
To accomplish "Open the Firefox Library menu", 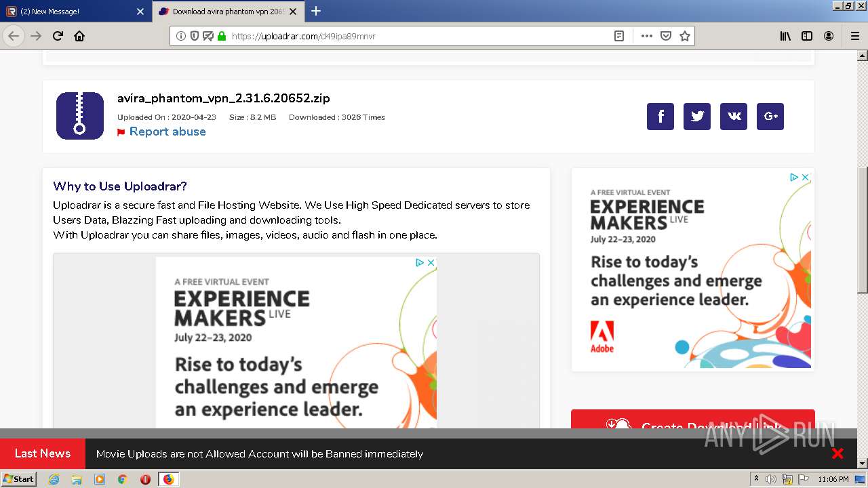I will tap(785, 36).
